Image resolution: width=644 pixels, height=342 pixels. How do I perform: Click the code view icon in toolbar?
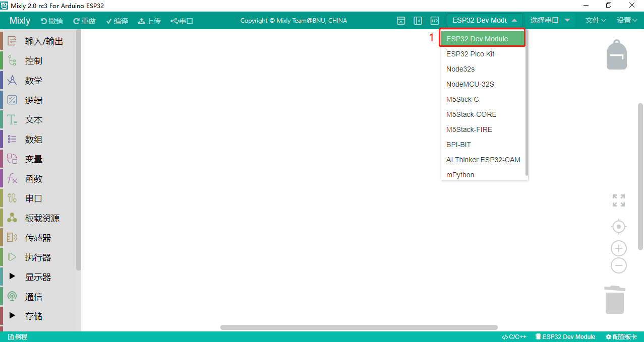(434, 21)
